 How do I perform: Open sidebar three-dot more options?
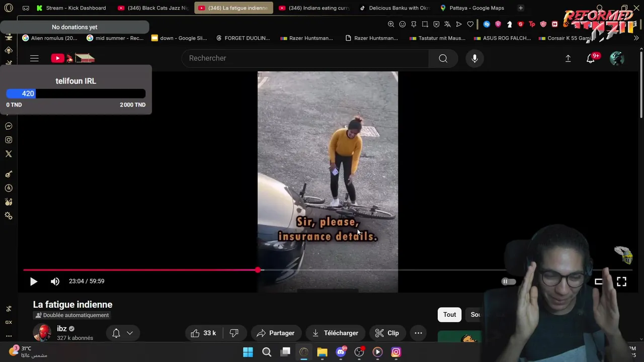(x=9, y=336)
